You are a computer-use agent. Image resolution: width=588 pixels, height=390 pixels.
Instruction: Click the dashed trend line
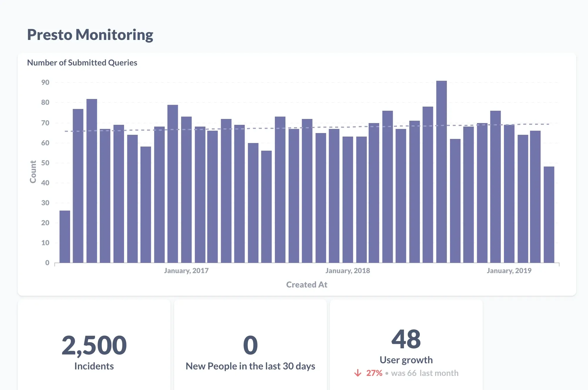pos(307,128)
